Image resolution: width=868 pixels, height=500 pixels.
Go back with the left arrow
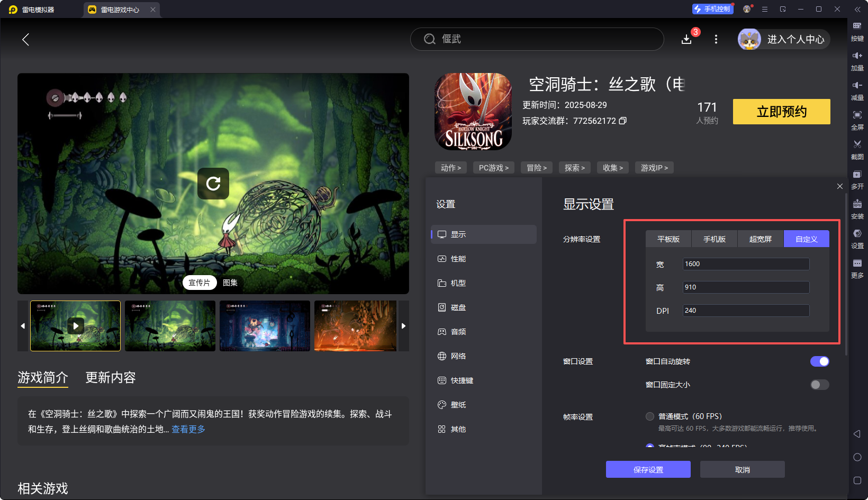(x=25, y=39)
